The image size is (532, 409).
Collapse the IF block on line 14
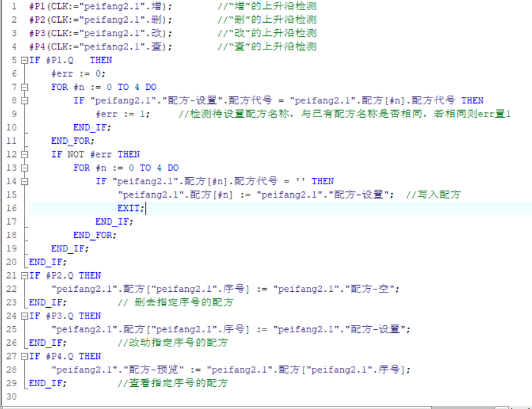(24, 182)
